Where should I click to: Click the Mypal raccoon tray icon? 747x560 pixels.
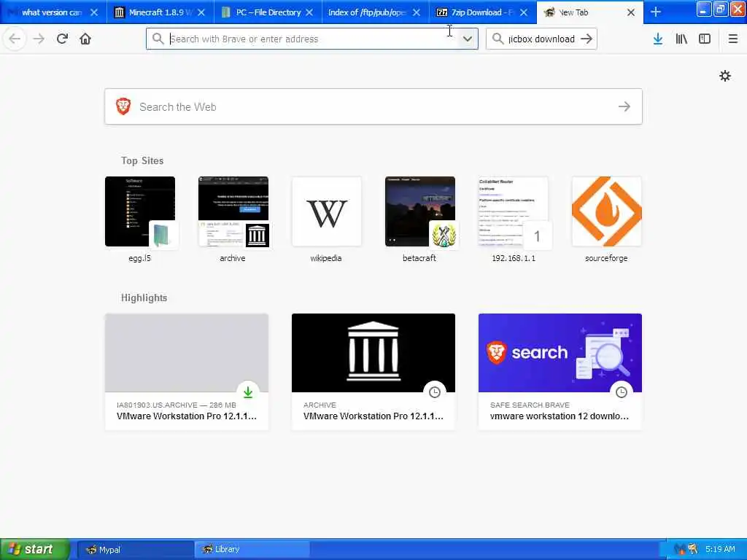click(693, 549)
